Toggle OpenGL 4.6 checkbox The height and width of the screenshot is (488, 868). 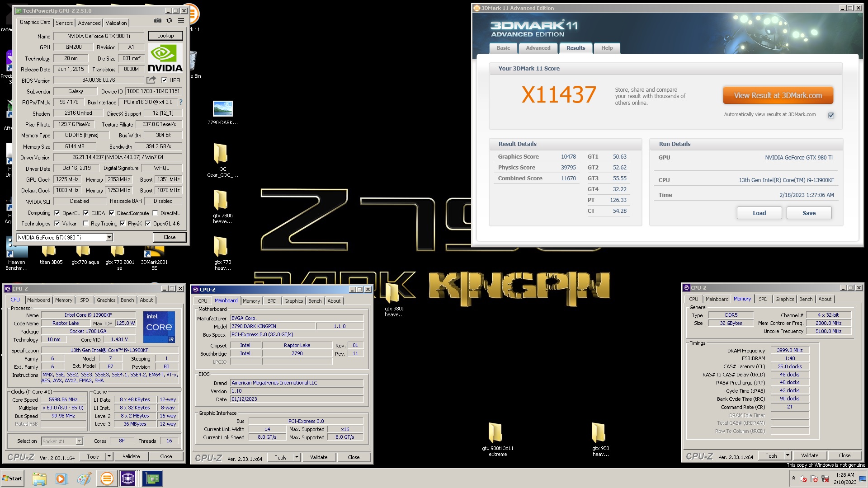click(148, 223)
